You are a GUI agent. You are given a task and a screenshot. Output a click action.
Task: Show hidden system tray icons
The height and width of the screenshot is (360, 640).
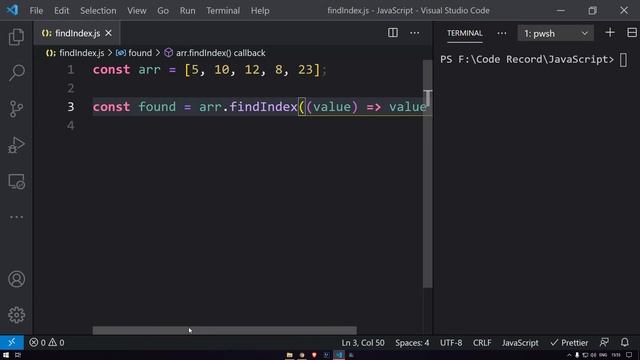pos(569,355)
